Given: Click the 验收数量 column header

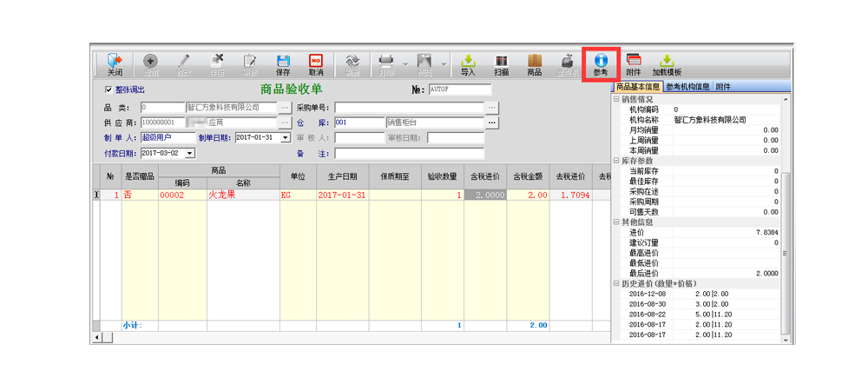Looking at the screenshot, I should click(443, 176).
